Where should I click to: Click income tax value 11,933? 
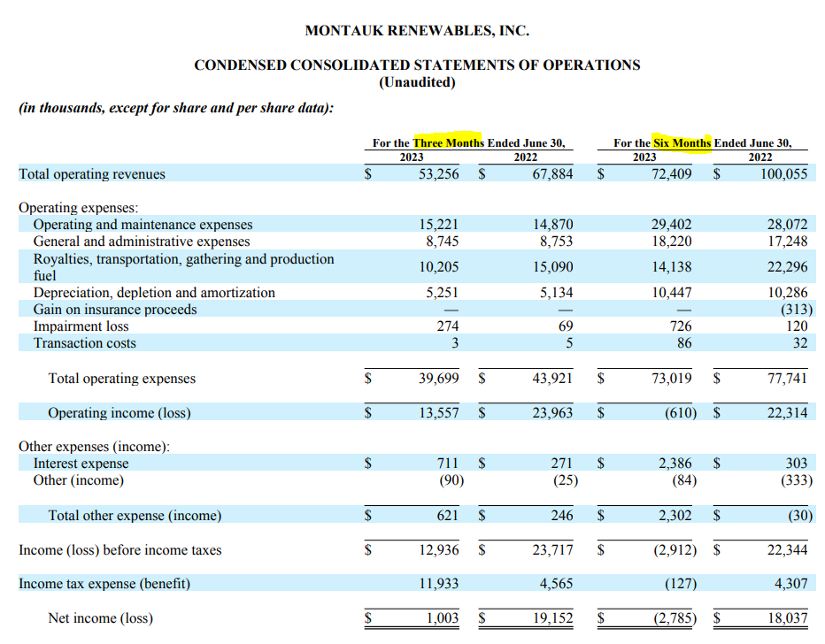[438, 584]
